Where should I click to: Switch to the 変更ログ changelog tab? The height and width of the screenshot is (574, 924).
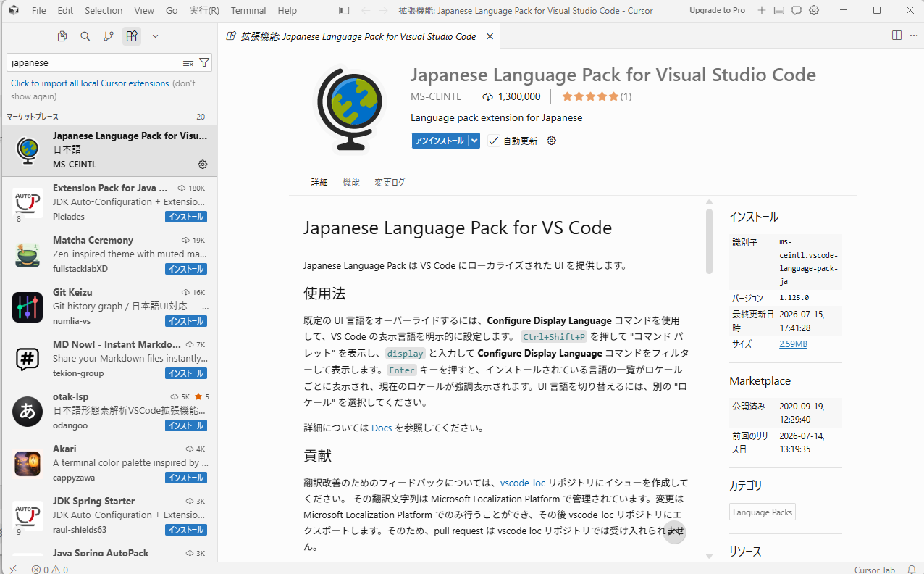tap(390, 183)
